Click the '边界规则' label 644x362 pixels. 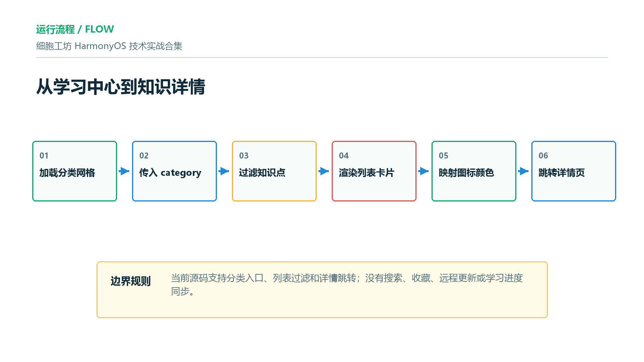[x=130, y=281]
